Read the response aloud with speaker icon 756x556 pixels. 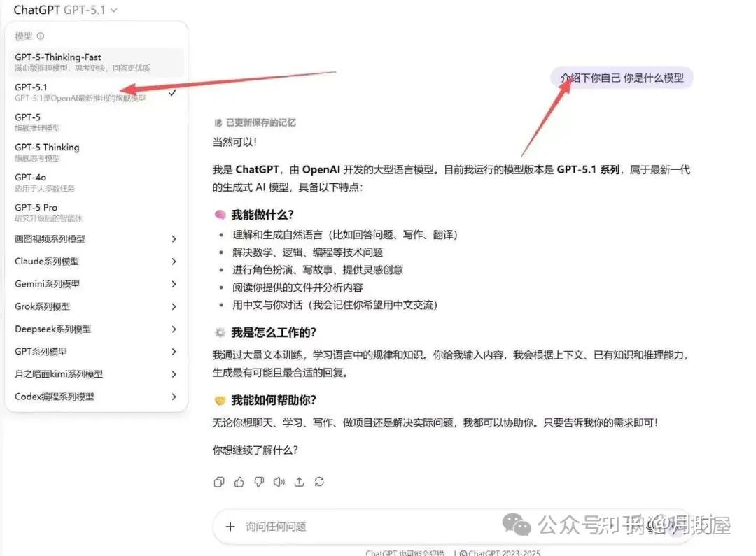[279, 482]
